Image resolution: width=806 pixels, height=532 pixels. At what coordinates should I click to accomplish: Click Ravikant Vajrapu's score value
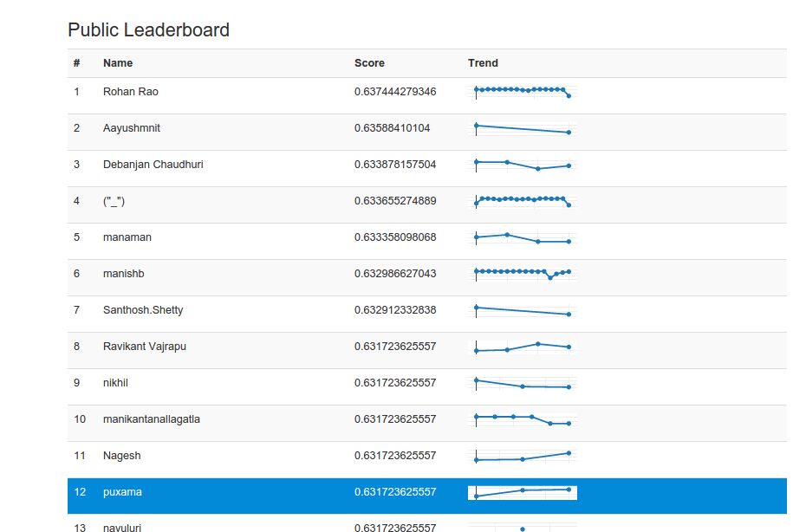395,347
